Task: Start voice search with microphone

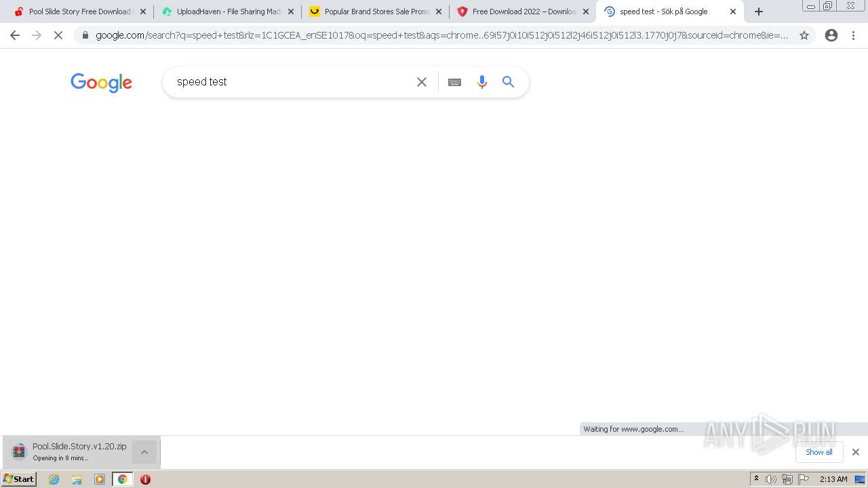Action: pyautogui.click(x=482, y=82)
